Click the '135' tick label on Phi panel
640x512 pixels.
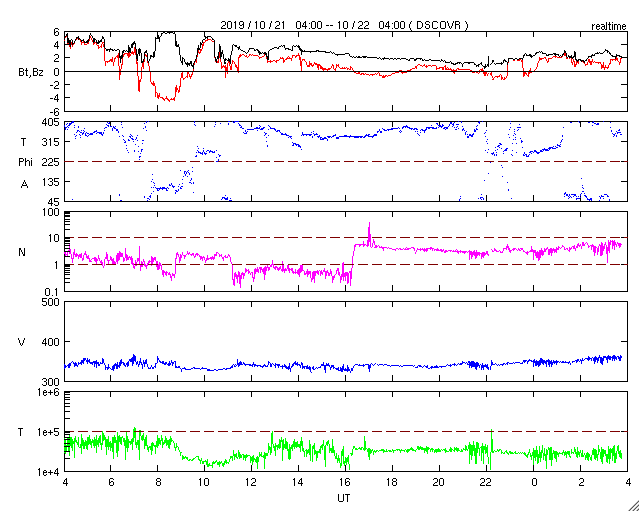(x=52, y=182)
